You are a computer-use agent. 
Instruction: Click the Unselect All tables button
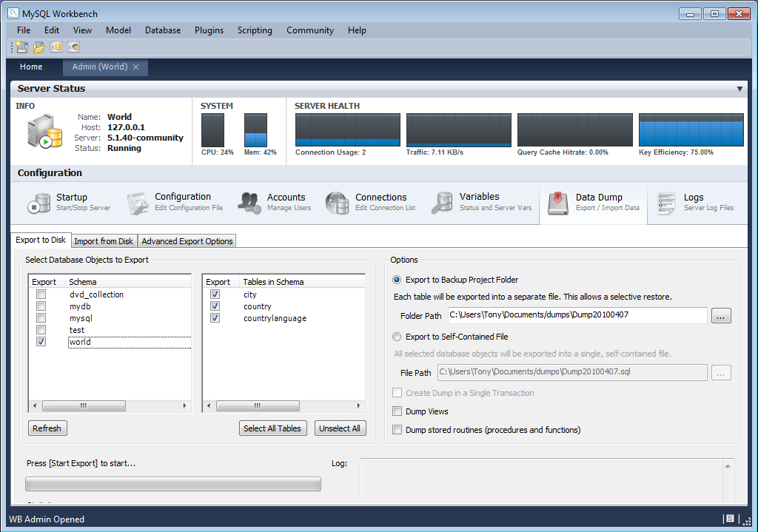click(x=340, y=428)
